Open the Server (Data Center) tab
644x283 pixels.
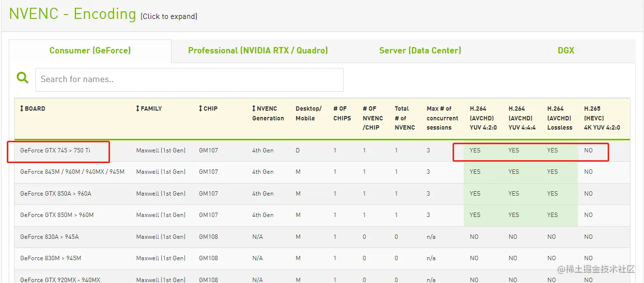click(x=420, y=50)
